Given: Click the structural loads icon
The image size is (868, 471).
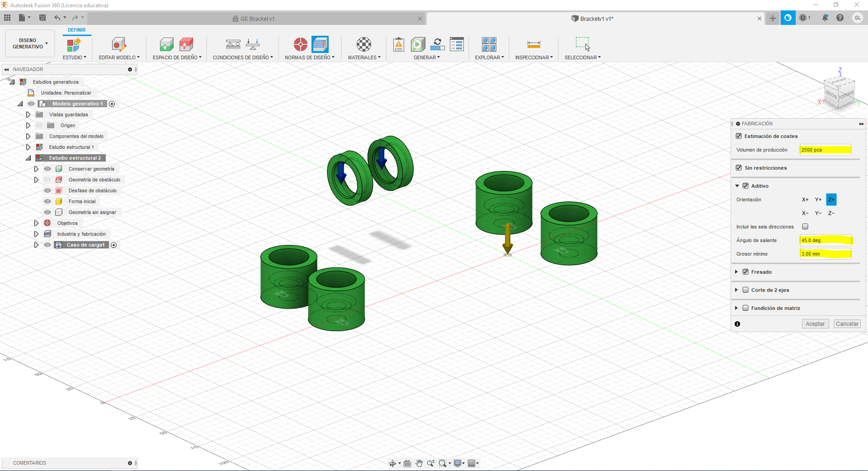Looking at the screenshot, I should pyautogui.click(x=253, y=44).
